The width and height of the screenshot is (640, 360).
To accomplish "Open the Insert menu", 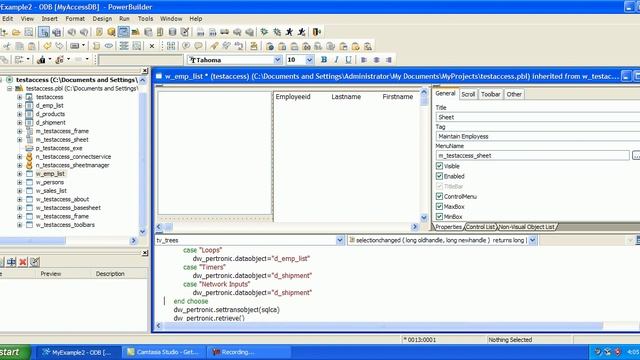I will point(49,19).
